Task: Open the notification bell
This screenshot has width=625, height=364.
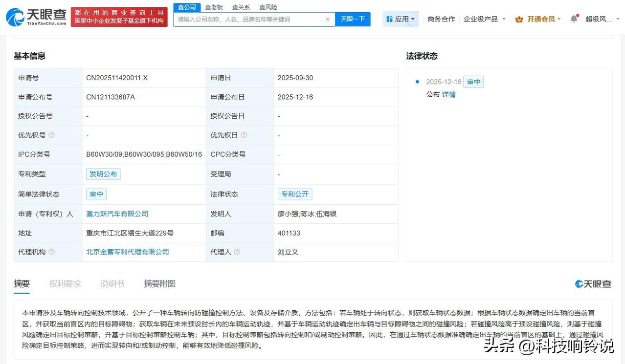Action: 574,19
